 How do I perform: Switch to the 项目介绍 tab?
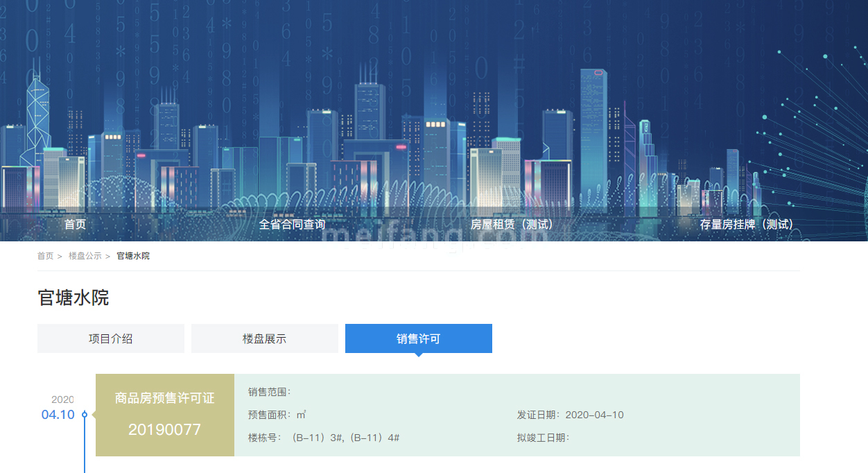point(111,338)
